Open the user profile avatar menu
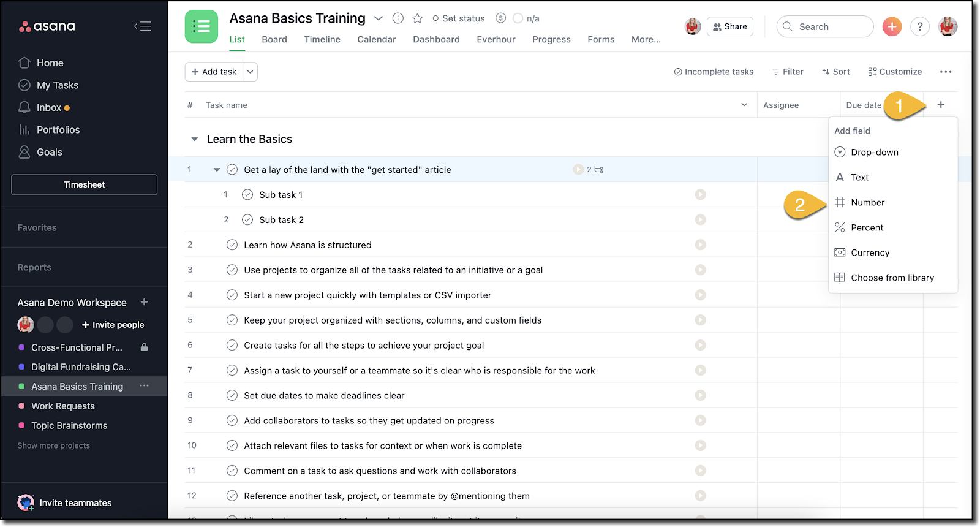The width and height of the screenshot is (980, 527). tap(948, 26)
